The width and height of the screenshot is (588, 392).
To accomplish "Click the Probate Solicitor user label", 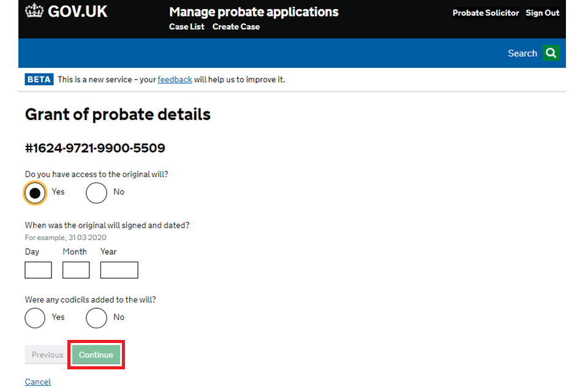I will tap(485, 13).
